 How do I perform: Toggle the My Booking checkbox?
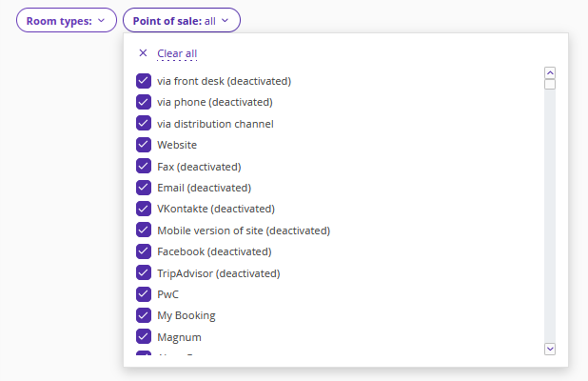[x=144, y=315]
